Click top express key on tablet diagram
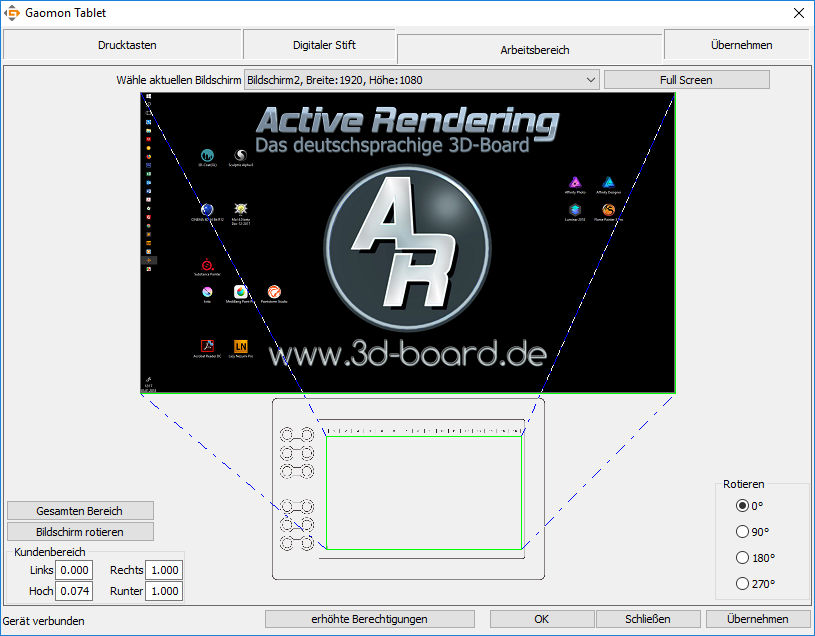 [297, 434]
